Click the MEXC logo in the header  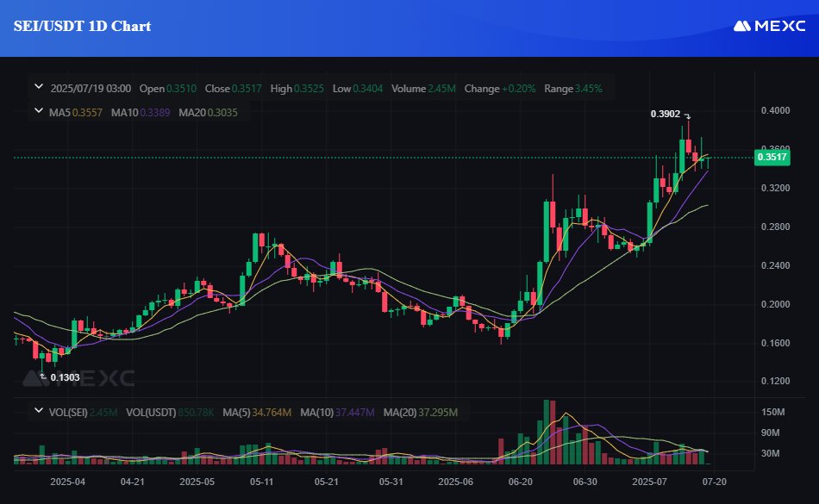pos(769,26)
